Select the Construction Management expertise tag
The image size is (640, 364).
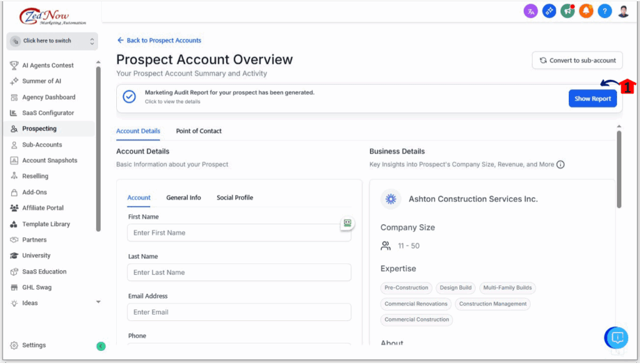[492, 304]
